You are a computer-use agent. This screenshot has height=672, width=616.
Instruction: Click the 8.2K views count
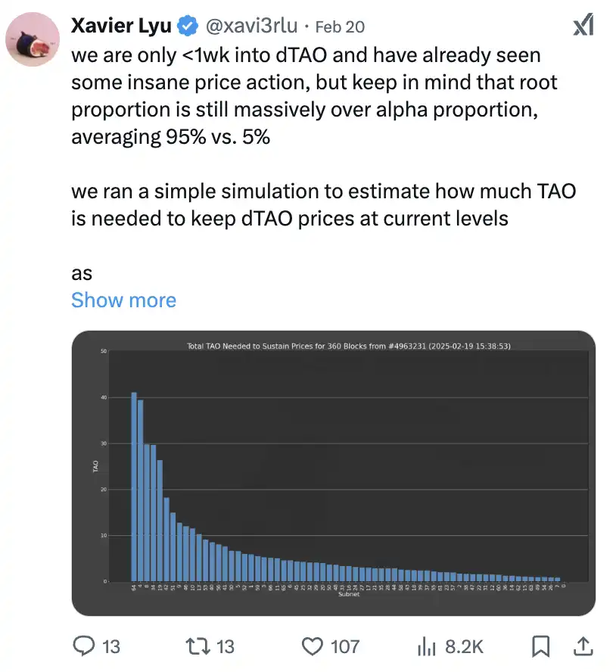[463, 646]
